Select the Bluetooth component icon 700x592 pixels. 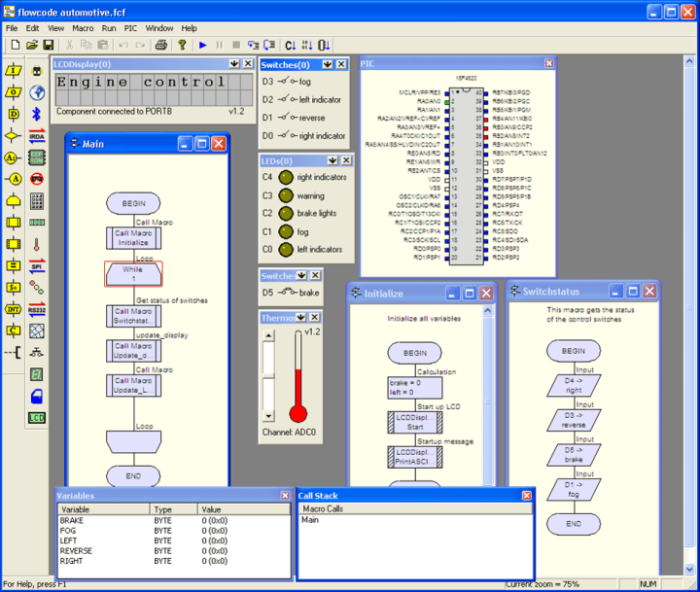pos(37,114)
